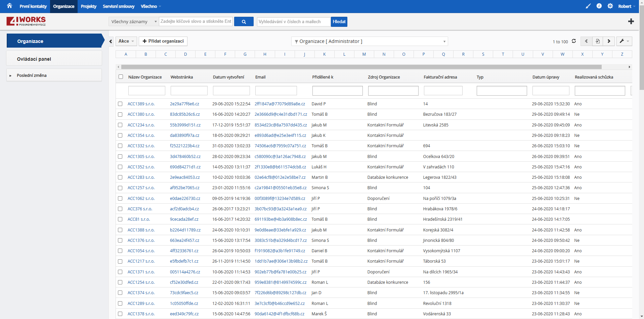Open Servisní smlouvy tab
The height and width of the screenshot is (319, 644).
click(119, 6)
